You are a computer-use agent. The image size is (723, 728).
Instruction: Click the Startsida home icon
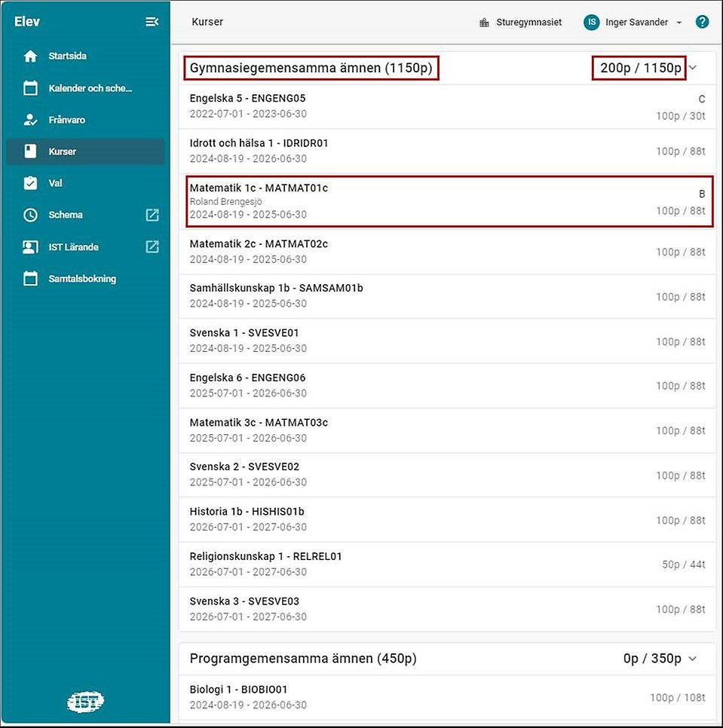tap(30, 57)
